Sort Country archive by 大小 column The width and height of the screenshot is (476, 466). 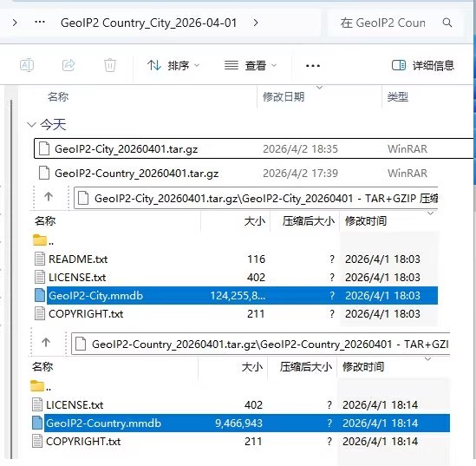tap(252, 367)
